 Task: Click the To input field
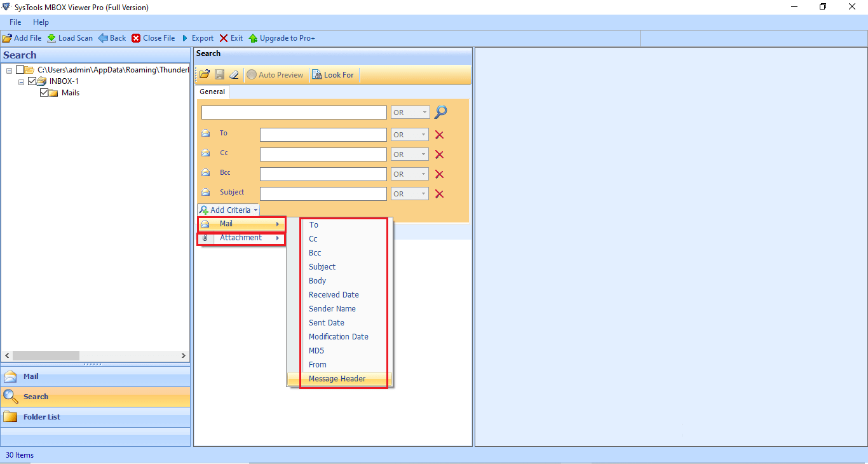point(323,135)
